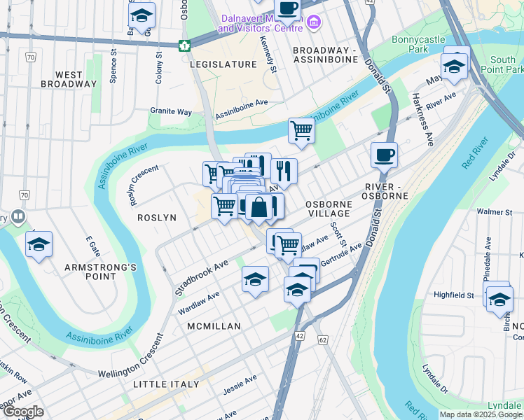Screen dimensions: 524x420
Task: Open the school marker near Highfield St
Action: tap(499, 301)
